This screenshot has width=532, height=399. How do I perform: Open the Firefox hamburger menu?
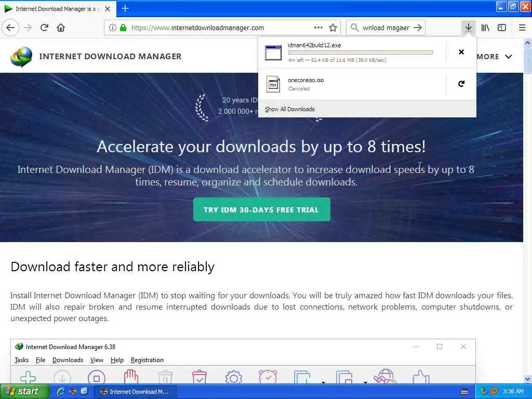pyautogui.click(x=522, y=28)
